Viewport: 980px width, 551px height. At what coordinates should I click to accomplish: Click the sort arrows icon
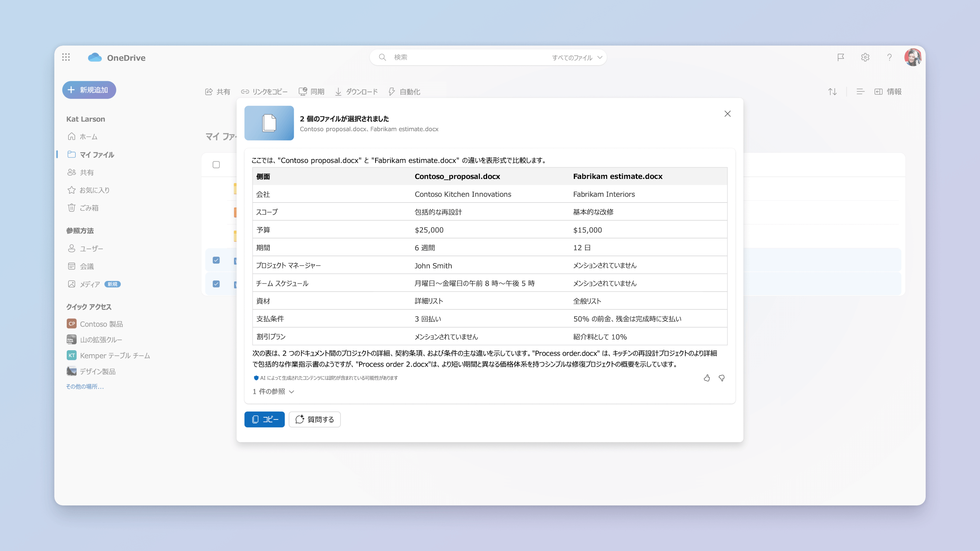[x=832, y=91]
